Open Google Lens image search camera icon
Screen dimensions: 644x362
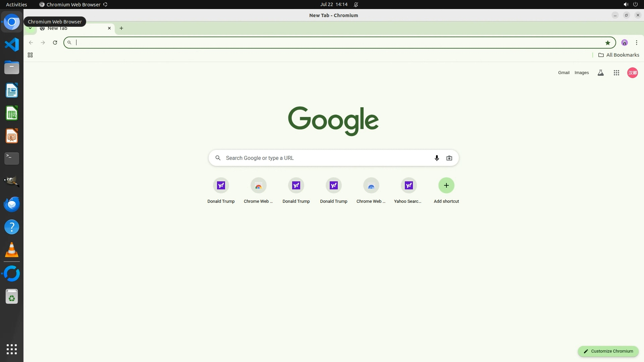449,158
